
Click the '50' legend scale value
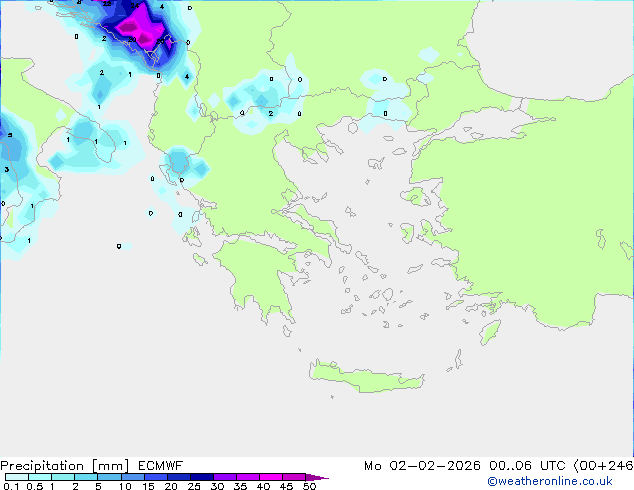(x=309, y=486)
